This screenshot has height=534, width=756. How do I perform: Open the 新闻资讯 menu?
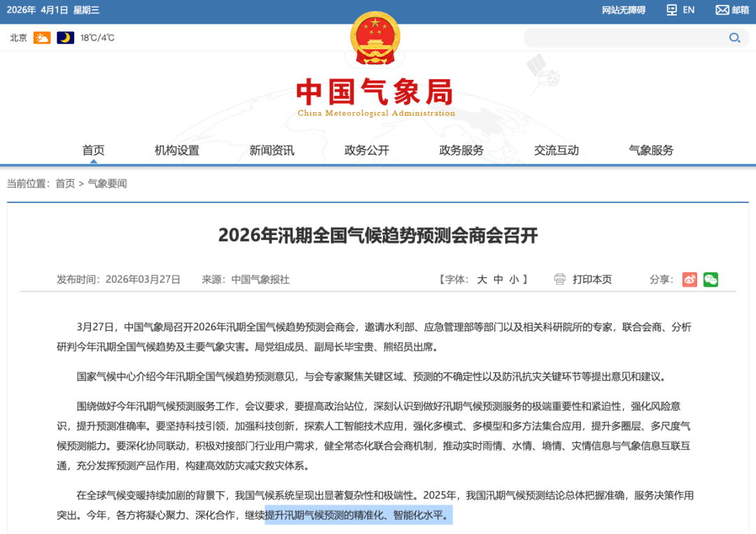272,150
